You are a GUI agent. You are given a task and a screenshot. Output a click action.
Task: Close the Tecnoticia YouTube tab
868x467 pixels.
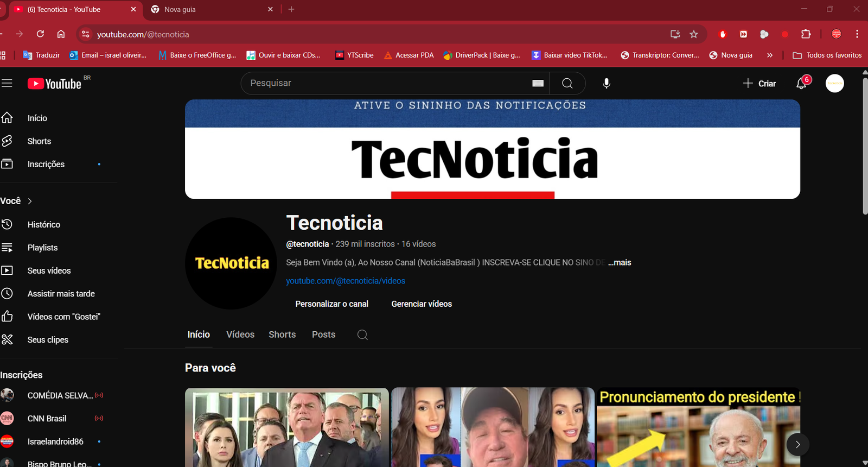click(x=133, y=9)
